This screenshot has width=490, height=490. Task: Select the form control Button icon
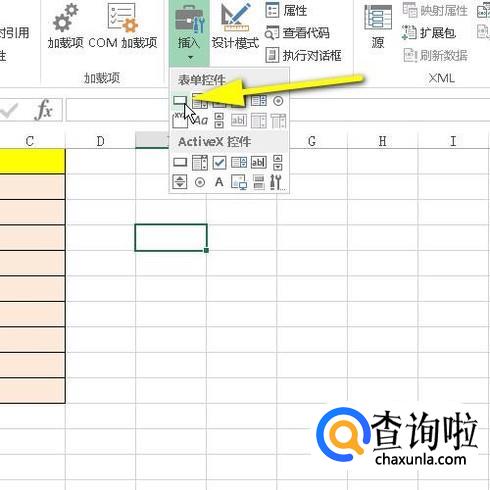[x=180, y=100]
